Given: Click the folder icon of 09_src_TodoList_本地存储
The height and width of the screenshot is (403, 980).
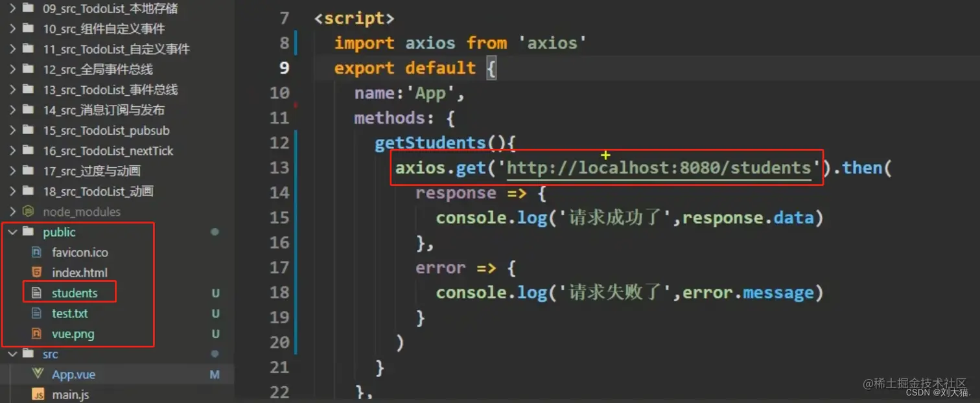Looking at the screenshot, I should coord(28,8).
